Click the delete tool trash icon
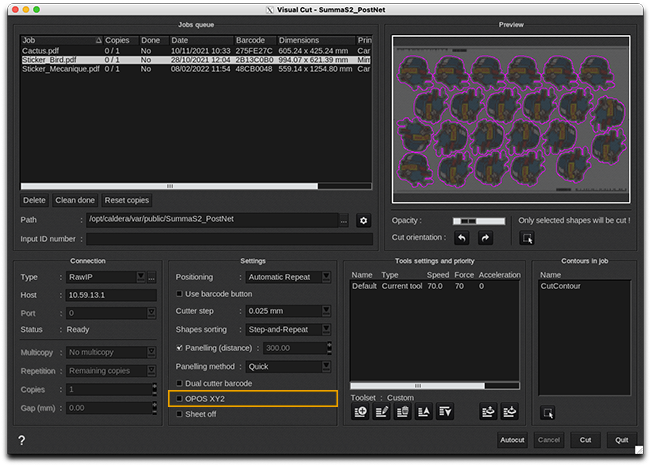 [x=402, y=411]
